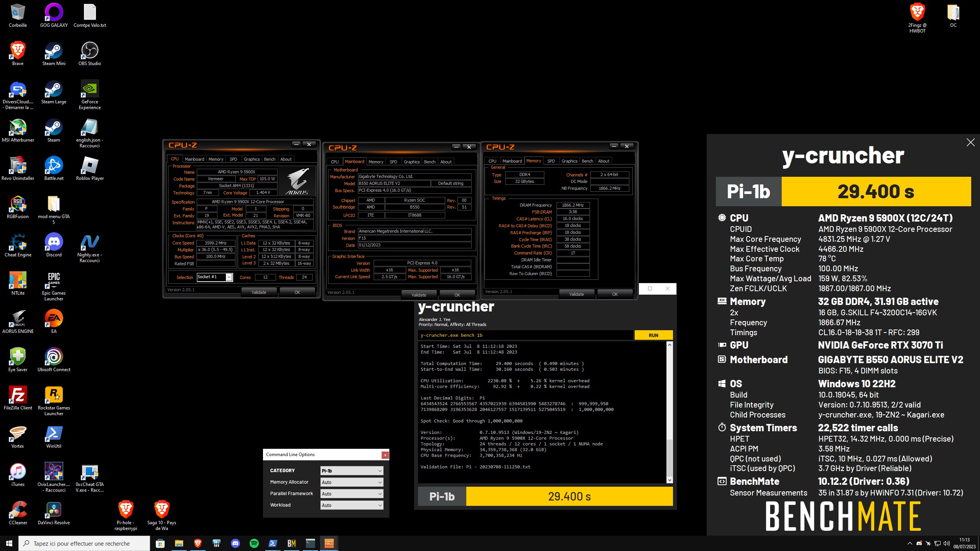This screenshot has height=551, width=980.
Task: Close the BenchMate result panel
Action: pyautogui.click(x=970, y=142)
